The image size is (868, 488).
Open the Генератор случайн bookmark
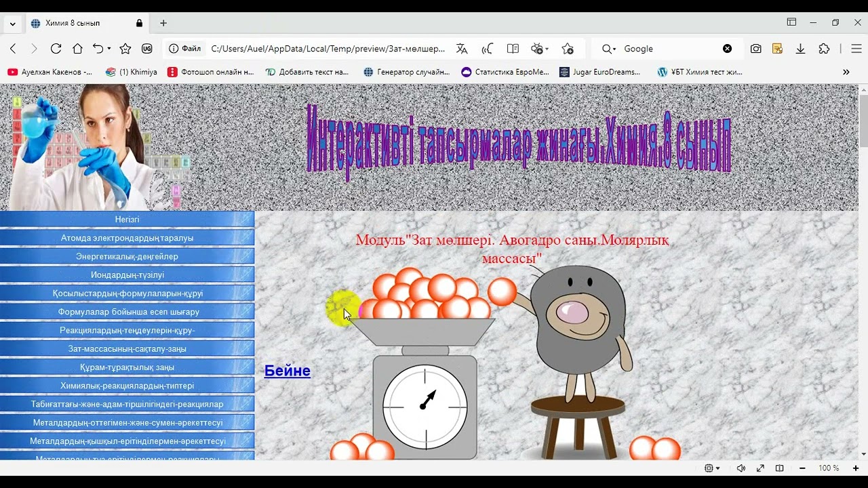407,72
